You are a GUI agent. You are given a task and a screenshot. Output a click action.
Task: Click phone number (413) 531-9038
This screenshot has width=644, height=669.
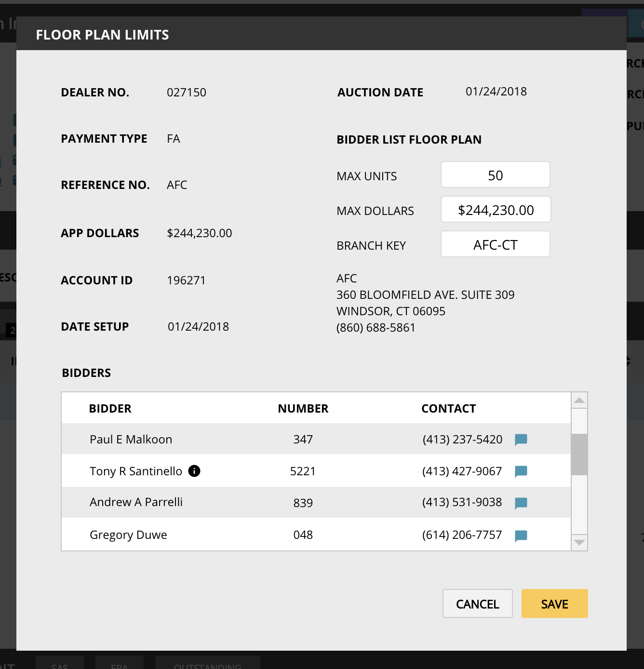462,502
